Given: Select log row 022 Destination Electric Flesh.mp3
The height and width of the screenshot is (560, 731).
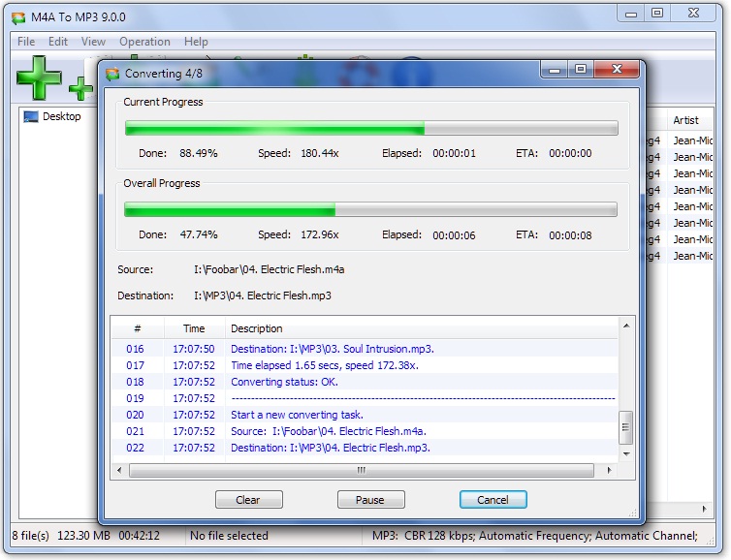Looking at the screenshot, I should click(x=365, y=449).
